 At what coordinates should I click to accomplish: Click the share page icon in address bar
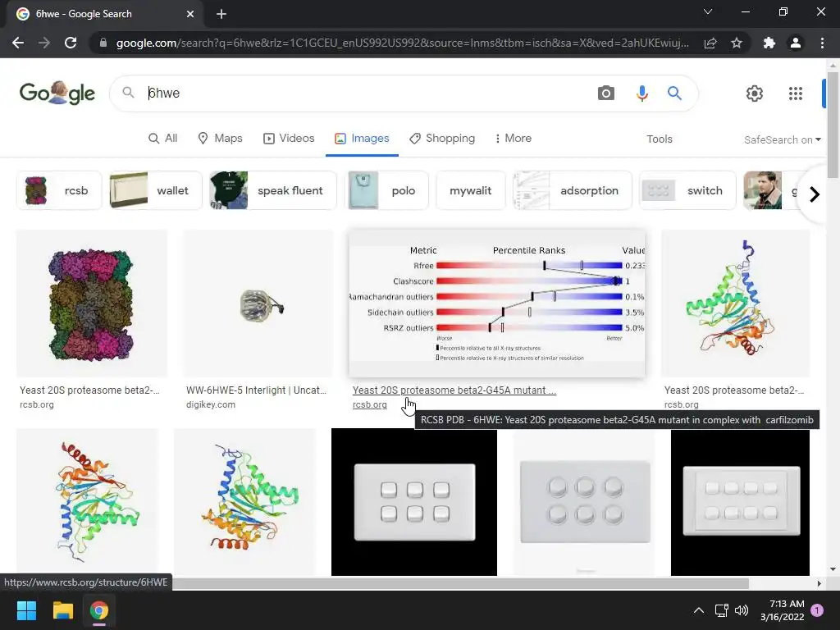(x=710, y=43)
